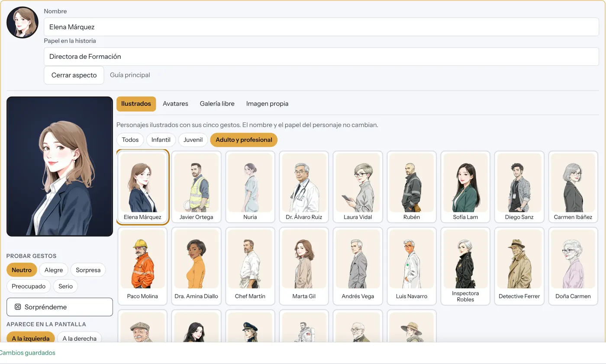Pick the Javier Ortega character card
The height and width of the screenshot is (364, 606).
(197, 187)
